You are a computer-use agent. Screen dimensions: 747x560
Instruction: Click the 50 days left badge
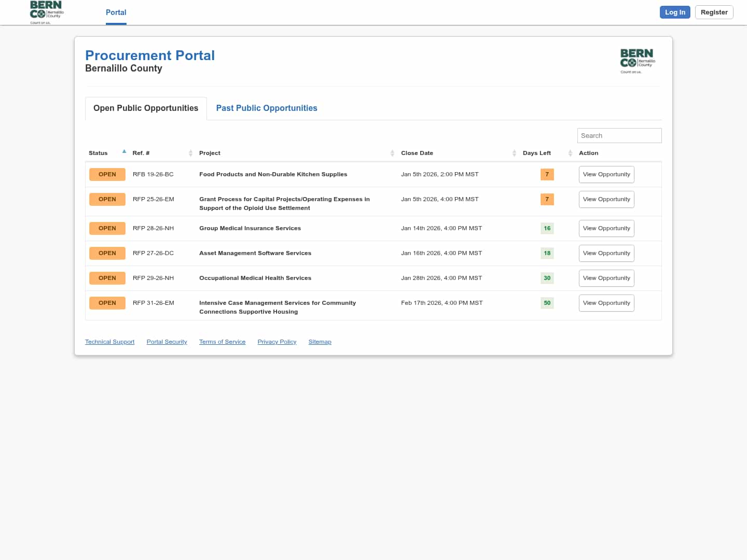(547, 303)
